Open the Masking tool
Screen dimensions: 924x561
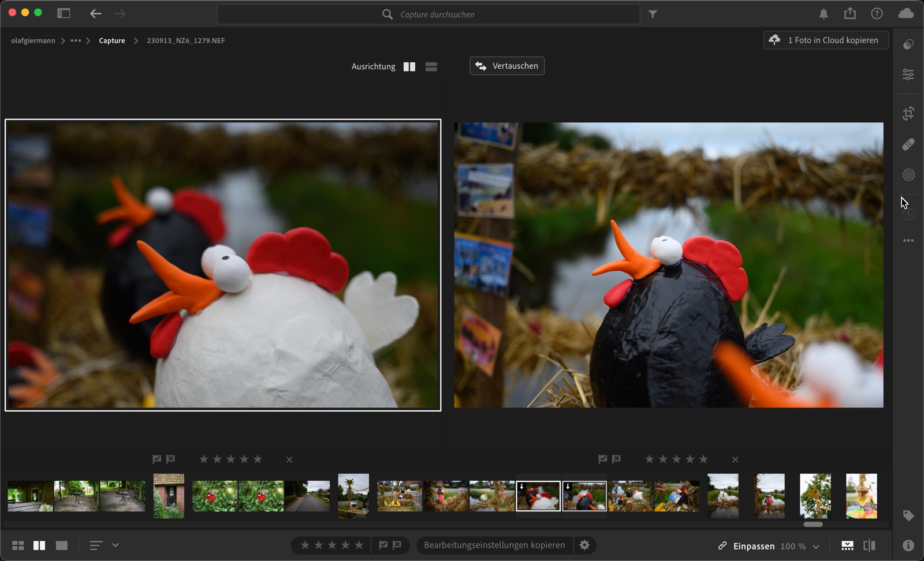(908, 174)
